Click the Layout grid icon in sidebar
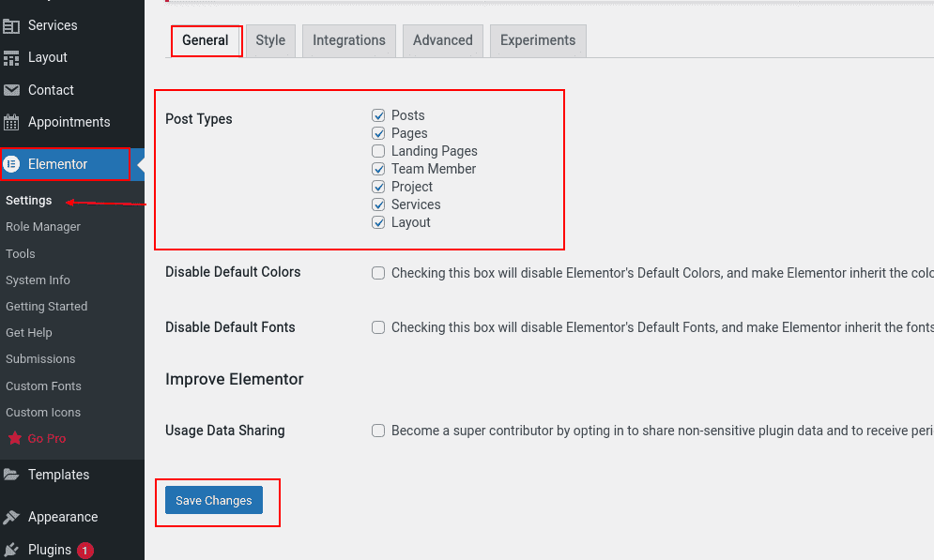This screenshot has height=560, width=934. pyautogui.click(x=11, y=58)
